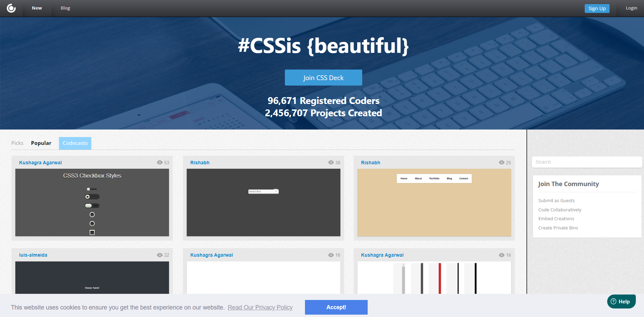Click the 96,671 Registered Coders text
Screen dimensions: 644x317
click(x=323, y=101)
